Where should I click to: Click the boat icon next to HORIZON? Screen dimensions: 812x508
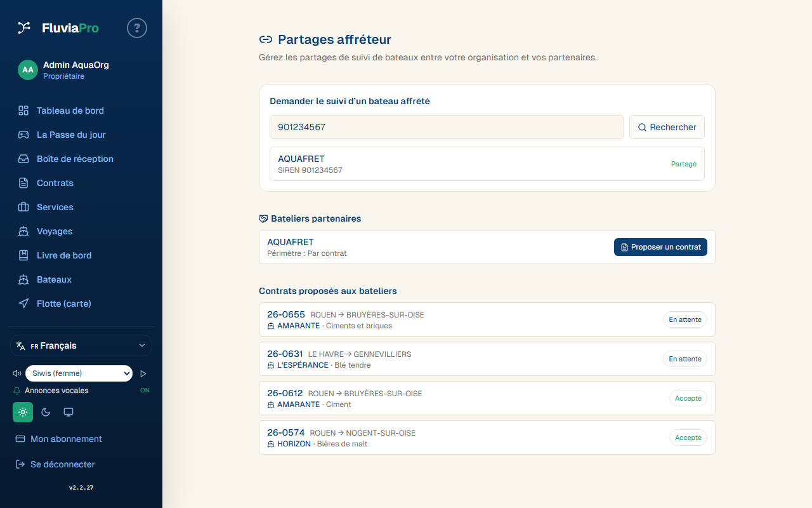click(x=271, y=444)
